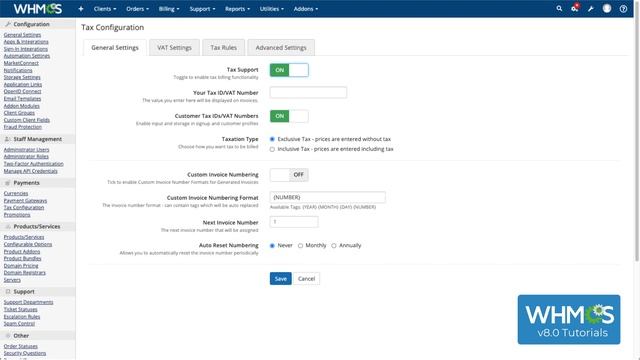Open Support Departments sidebar link

click(x=28, y=302)
